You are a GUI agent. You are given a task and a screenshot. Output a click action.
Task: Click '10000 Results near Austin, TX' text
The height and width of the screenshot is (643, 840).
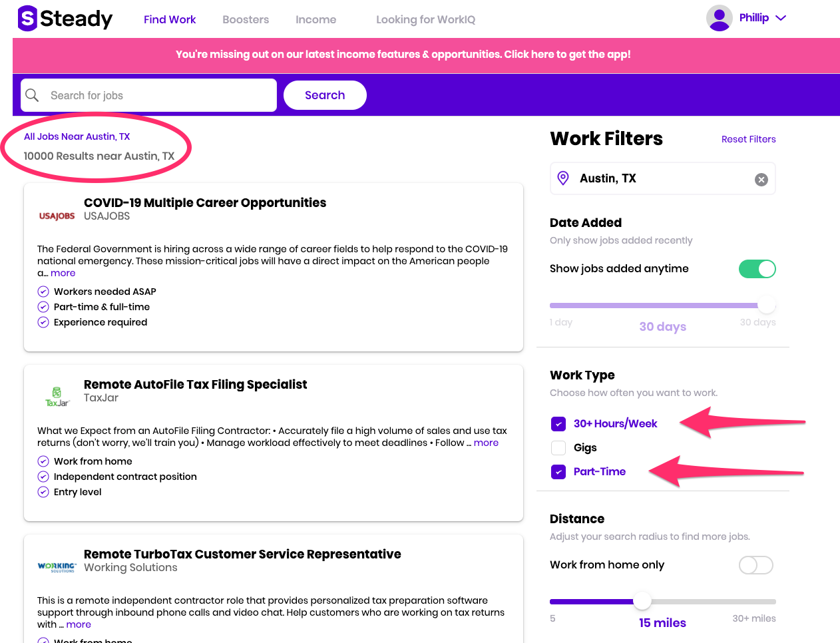coord(99,156)
